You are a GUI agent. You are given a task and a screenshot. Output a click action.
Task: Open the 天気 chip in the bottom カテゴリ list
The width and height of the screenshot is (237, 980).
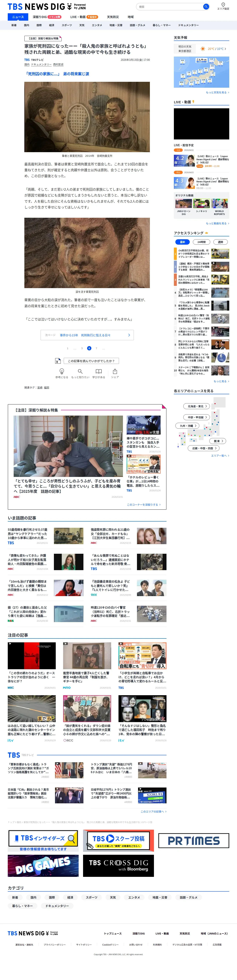tap(113, 897)
